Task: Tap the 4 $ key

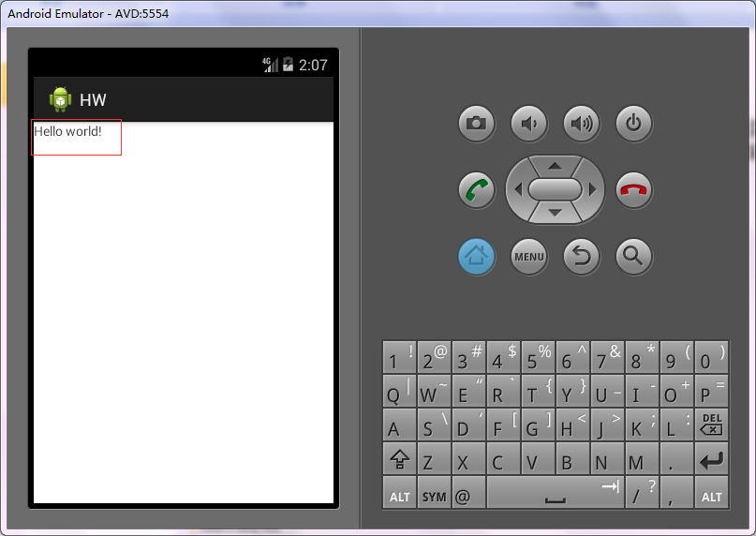Action: point(503,357)
